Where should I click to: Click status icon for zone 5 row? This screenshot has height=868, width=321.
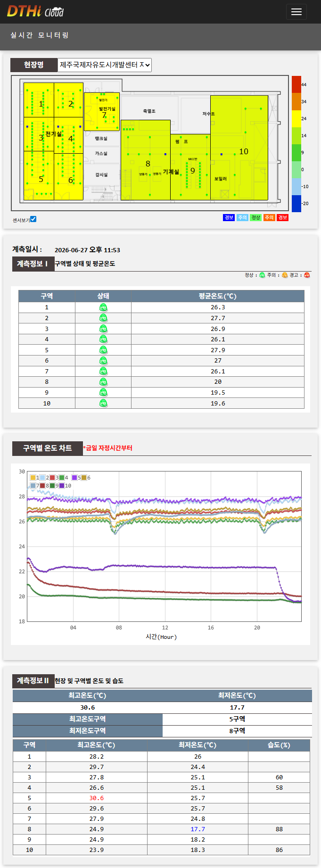103,350
